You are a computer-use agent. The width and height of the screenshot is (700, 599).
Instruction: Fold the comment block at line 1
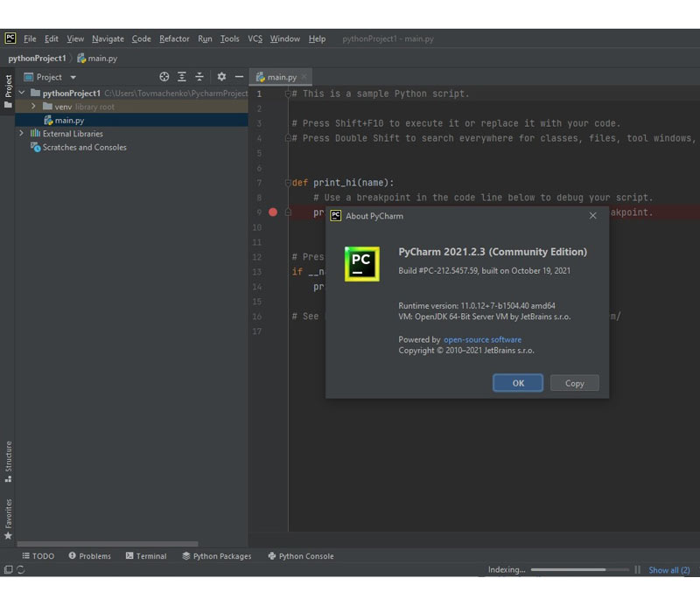tap(288, 94)
